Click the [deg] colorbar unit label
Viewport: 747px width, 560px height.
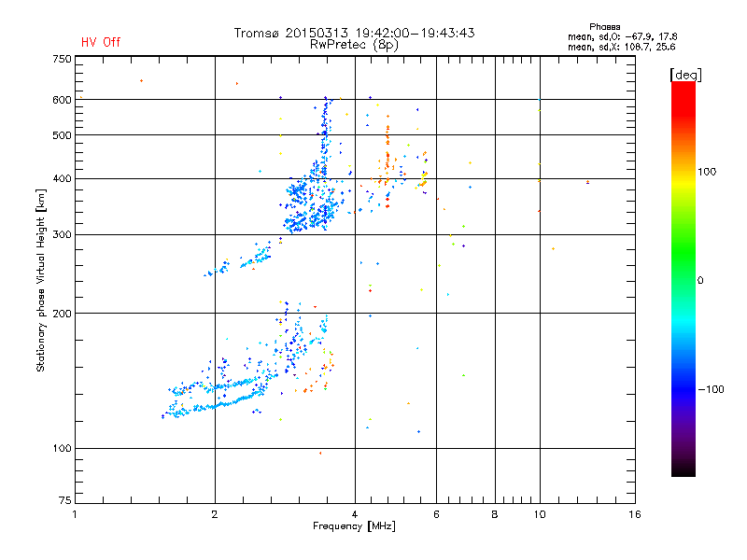[x=685, y=75]
